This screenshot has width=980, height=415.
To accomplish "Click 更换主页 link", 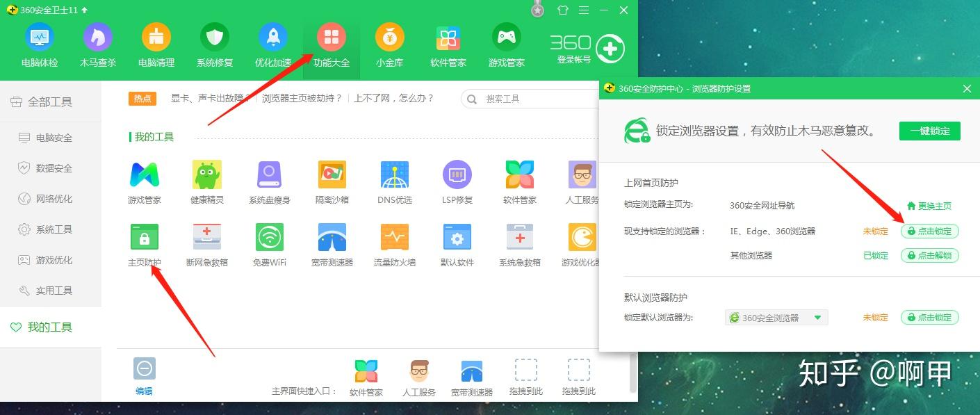I will click(929, 206).
